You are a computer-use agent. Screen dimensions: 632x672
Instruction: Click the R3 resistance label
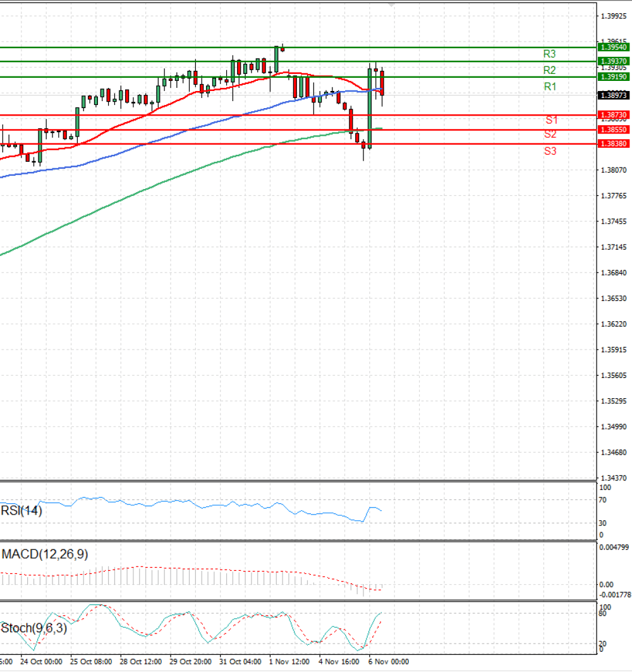[x=549, y=54]
